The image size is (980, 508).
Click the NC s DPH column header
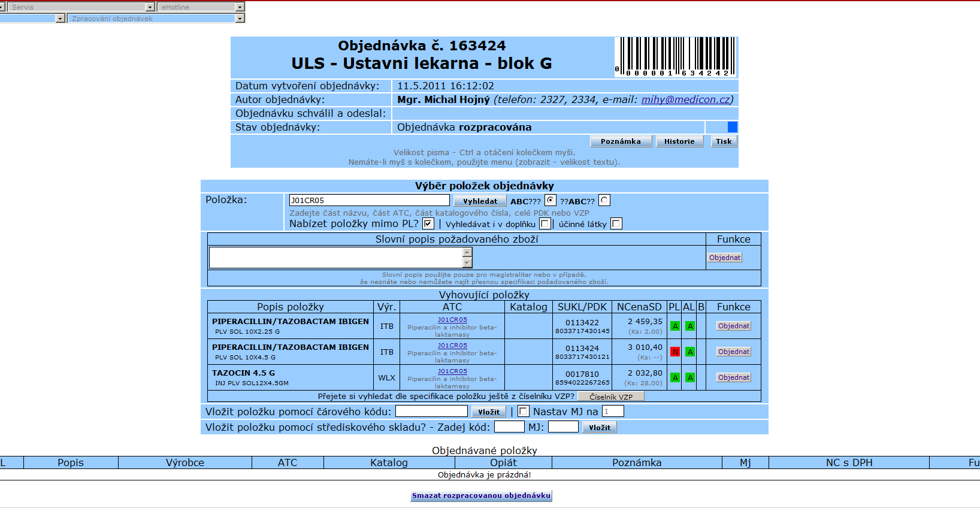tap(849, 462)
